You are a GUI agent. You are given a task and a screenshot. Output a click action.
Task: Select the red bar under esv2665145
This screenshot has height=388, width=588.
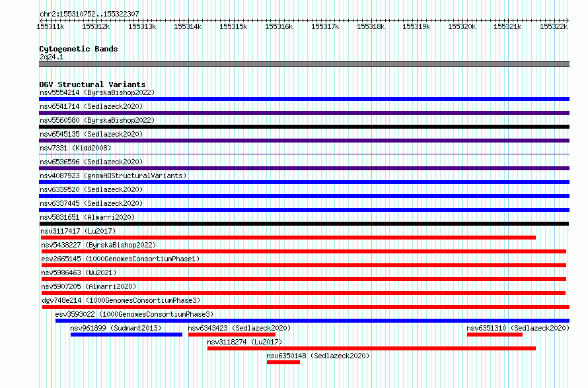[x=304, y=265]
